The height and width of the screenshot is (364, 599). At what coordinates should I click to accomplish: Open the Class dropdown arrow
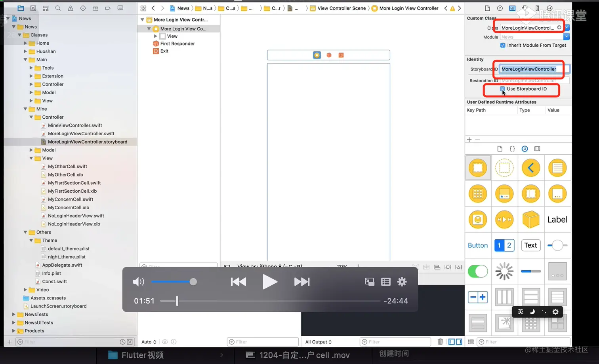click(x=567, y=28)
